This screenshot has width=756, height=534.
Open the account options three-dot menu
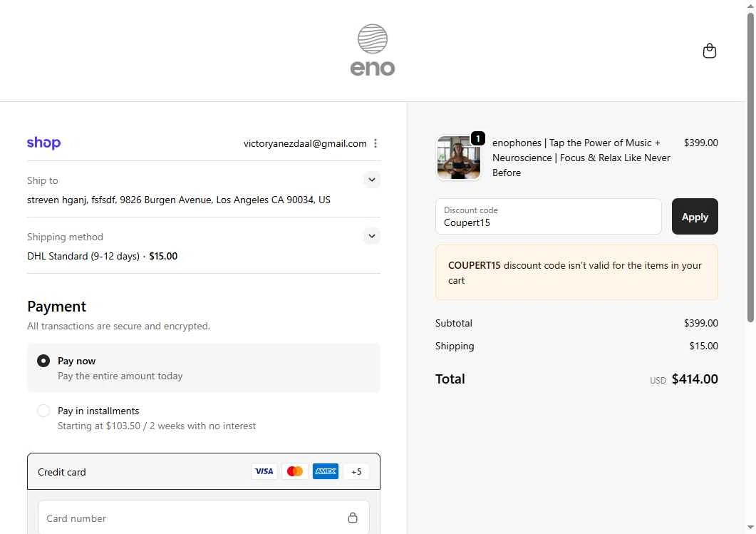point(375,143)
